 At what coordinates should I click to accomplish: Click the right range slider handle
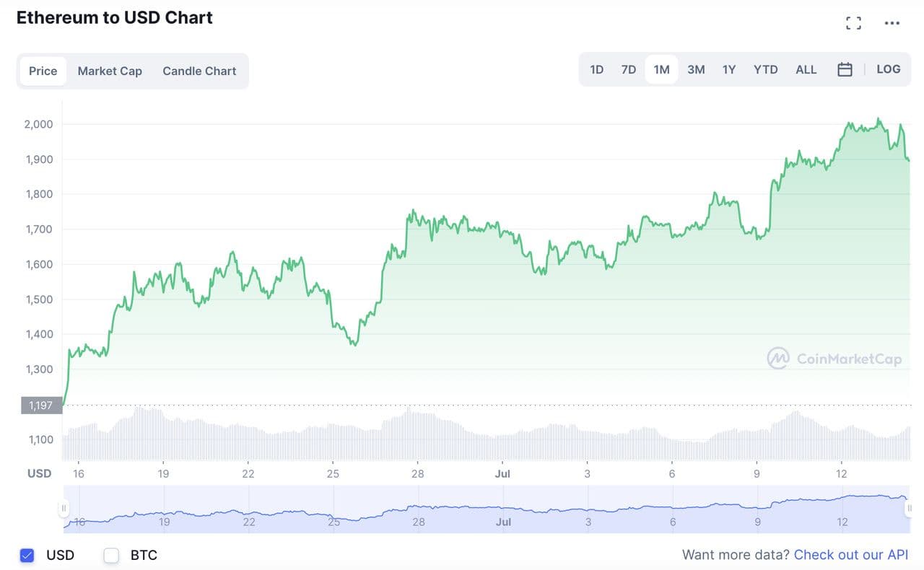(908, 509)
